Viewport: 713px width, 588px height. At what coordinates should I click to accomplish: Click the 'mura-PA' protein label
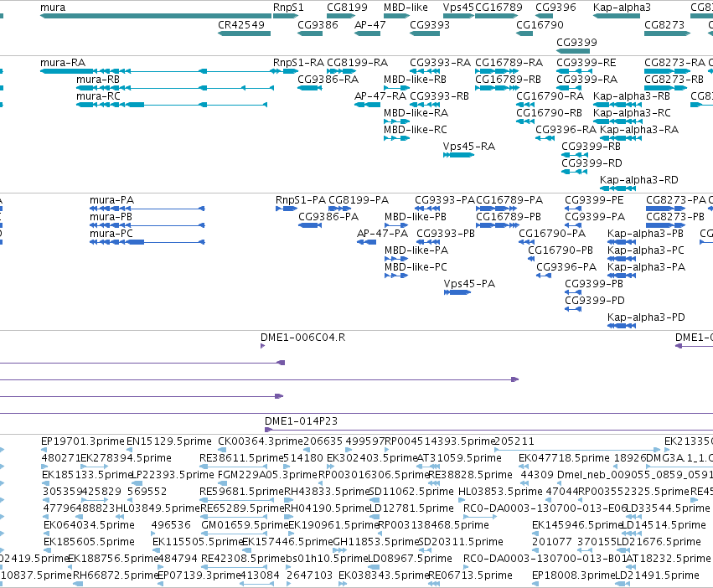coord(112,200)
